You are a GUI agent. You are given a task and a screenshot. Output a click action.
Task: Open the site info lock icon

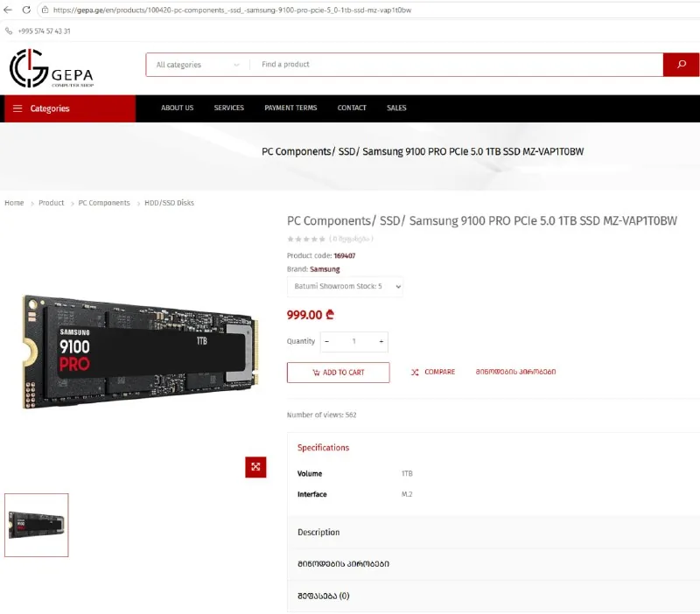[x=45, y=10]
